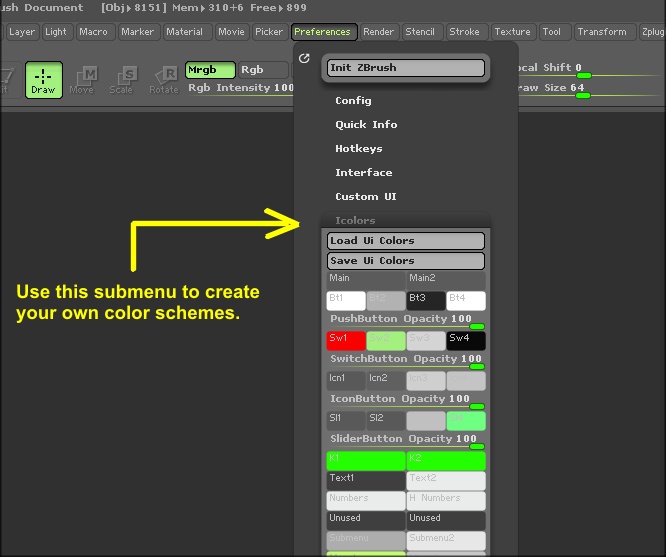Expand the Hotkeys submenu

[359, 149]
